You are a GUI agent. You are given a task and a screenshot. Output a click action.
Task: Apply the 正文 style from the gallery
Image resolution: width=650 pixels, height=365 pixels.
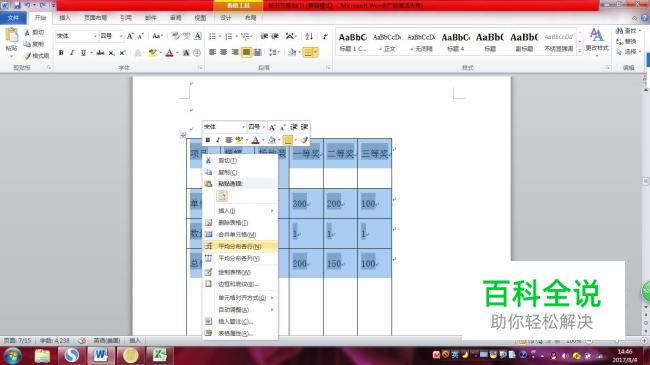pos(387,41)
